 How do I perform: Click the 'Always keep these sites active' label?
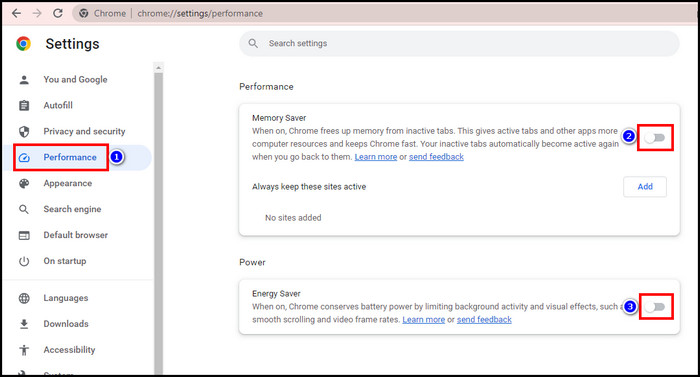point(309,187)
